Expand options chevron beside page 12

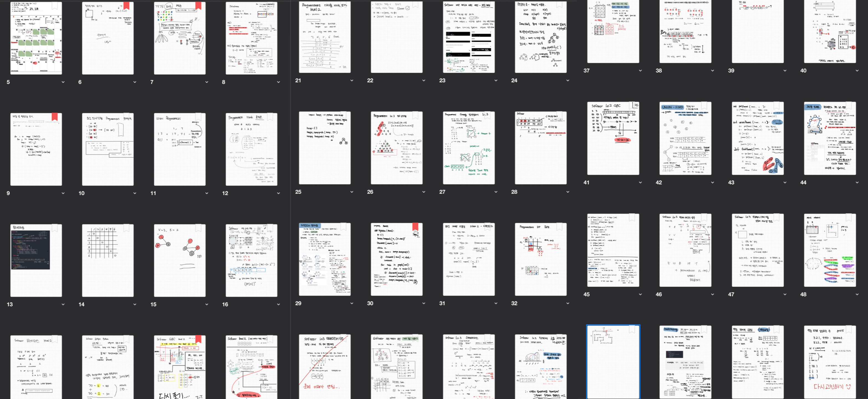click(x=278, y=193)
